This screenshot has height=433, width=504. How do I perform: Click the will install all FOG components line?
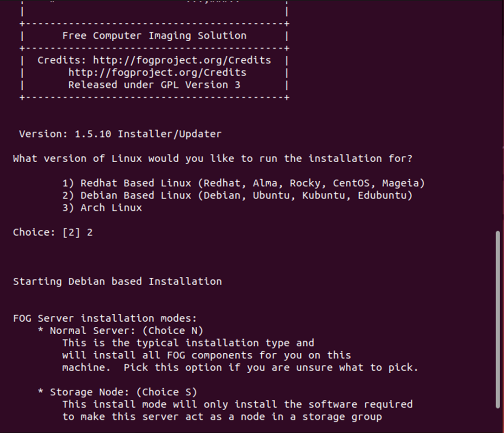tap(207, 355)
